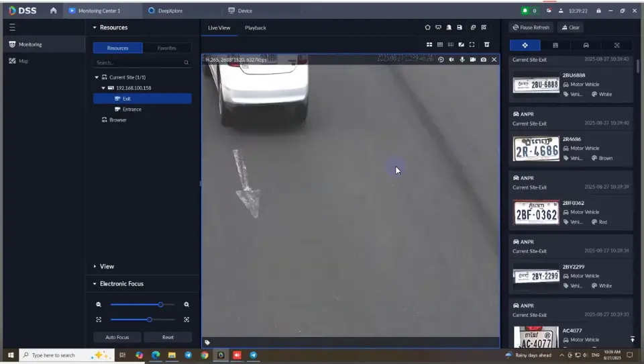Open Monitoring in the left sidebar
The height and width of the screenshot is (364, 644).
pyautogui.click(x=30, y=44)
